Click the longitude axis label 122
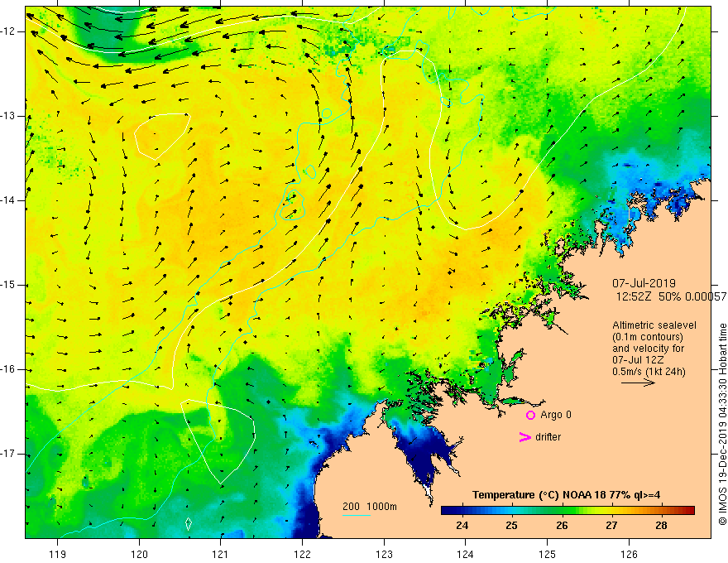 pyautogui.click(x=302, y=554)
